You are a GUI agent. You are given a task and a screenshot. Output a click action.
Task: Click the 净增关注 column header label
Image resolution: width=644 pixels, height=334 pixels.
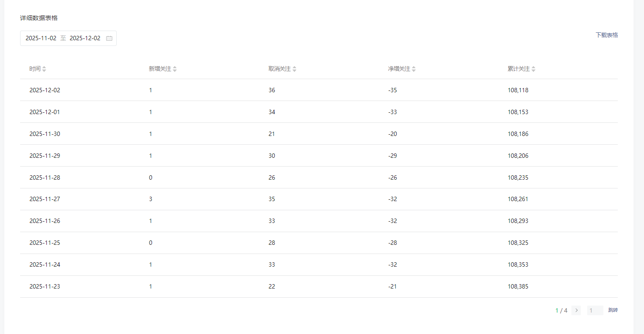tap(399, 69)
